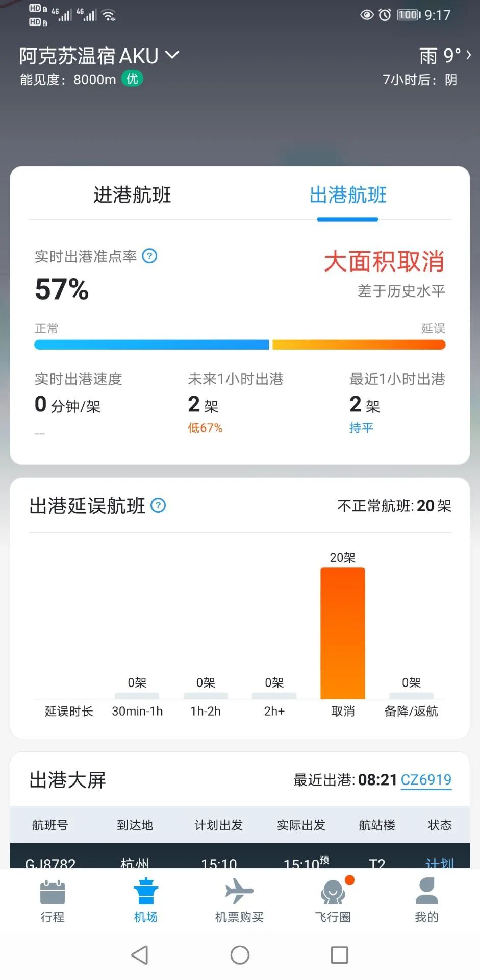Screen dimensions: 480x980
Task: Expand the 阿克苏温宿 AKU airport dropdown
Action: [x=173, y=55]
